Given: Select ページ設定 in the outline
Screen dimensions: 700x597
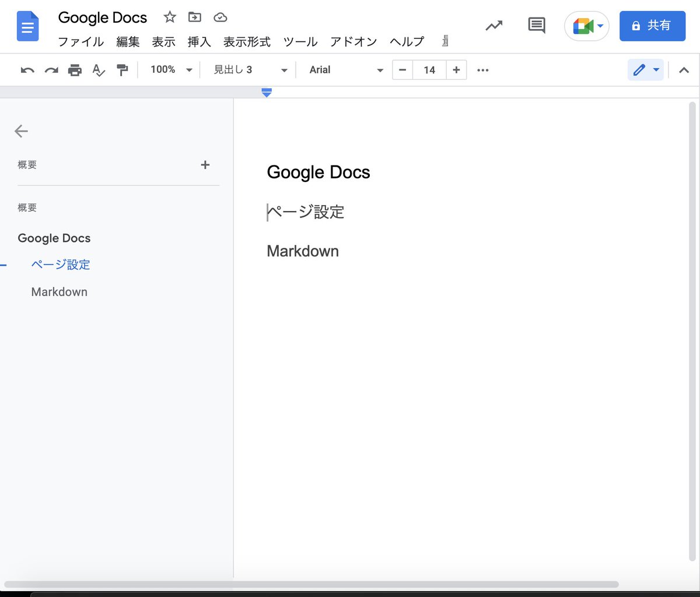Looking at the screenshot, I should click(61, 265).
